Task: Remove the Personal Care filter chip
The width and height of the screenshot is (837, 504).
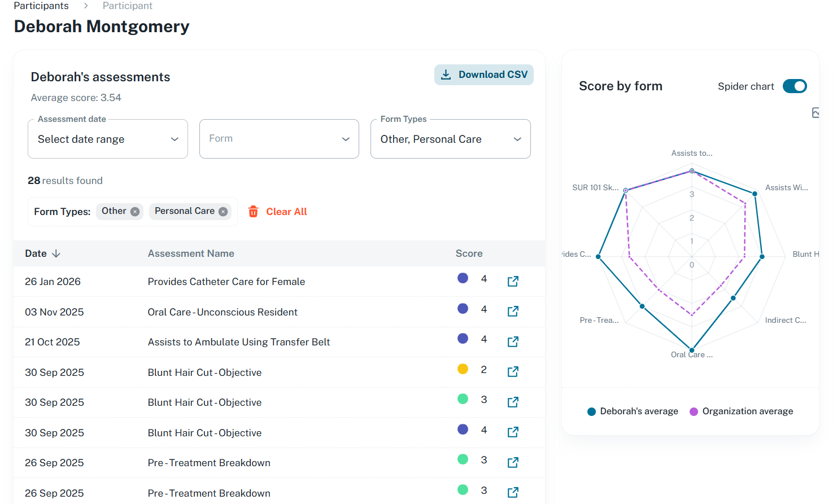Action: point(223,212)
